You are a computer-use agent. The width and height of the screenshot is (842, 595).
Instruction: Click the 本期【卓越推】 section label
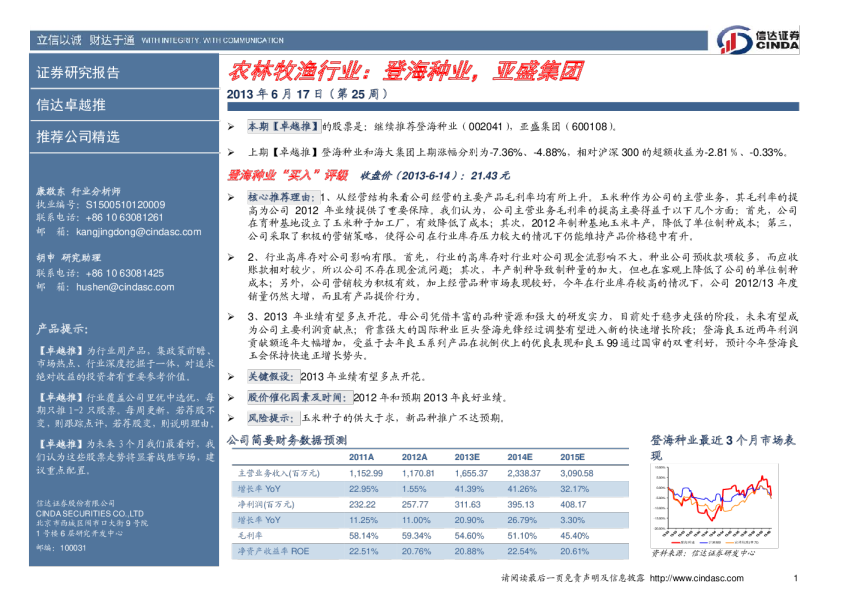(284, 127)
